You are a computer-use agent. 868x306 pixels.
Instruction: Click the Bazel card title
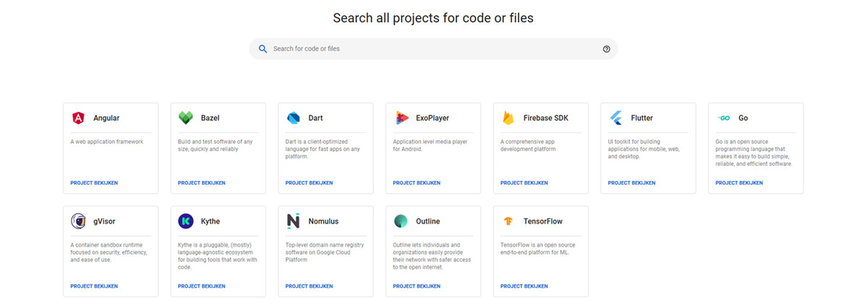[210, 118]
